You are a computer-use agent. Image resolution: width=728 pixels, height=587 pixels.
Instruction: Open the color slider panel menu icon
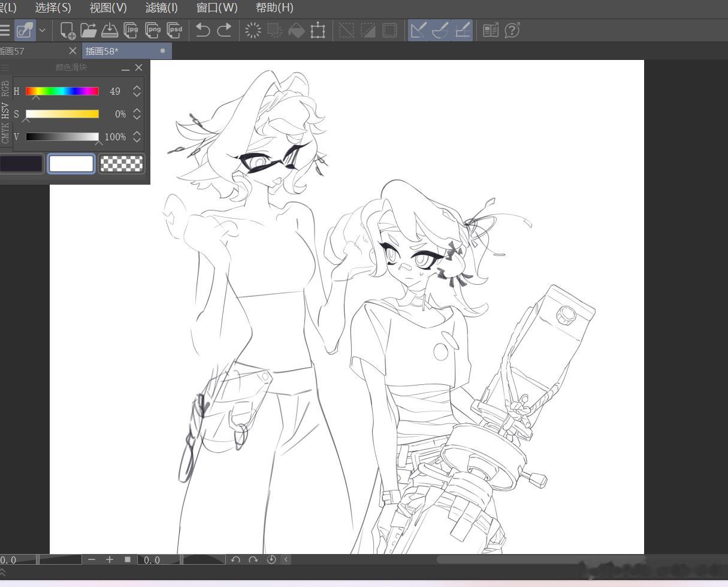click(5, 68)
